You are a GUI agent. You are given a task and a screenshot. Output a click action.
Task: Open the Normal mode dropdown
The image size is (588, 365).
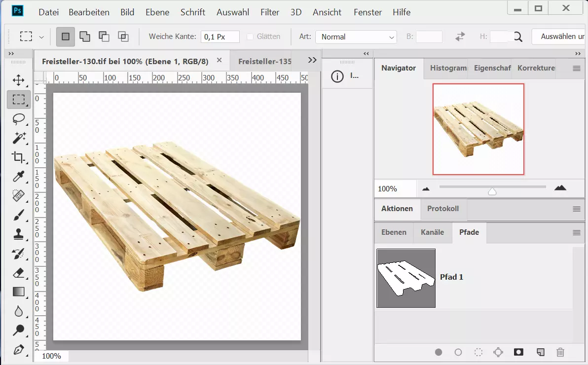(356, 36)
